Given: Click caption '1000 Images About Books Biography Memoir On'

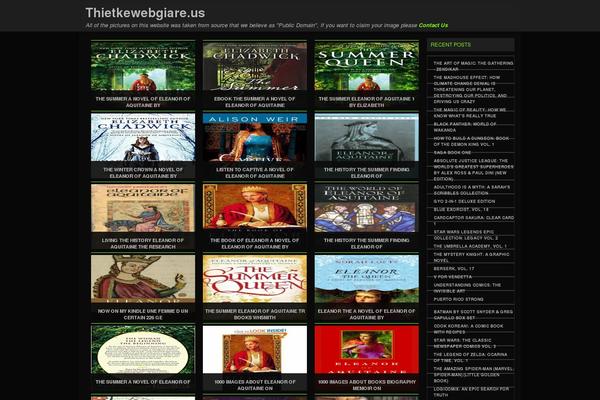Looking at the screenshot, I should click(x=367, y=385).
